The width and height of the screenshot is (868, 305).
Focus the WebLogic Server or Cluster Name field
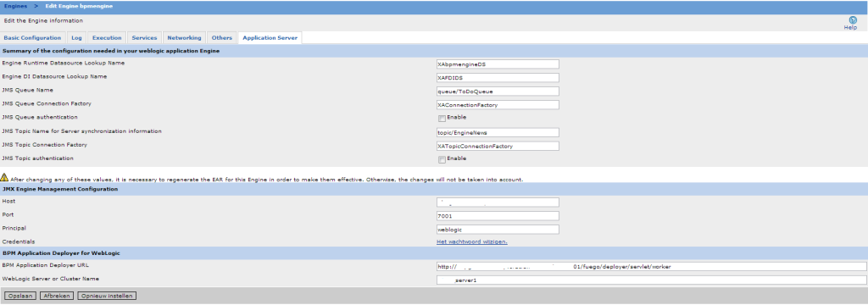(x=652, y=280)
